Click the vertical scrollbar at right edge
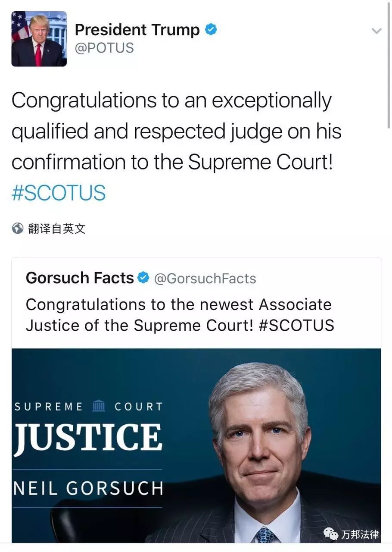 pos(389,65)
